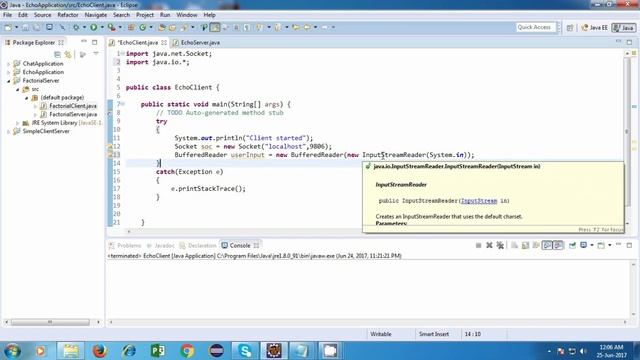Click the InputStream link in Javadoc popup
The image size is (640, 360).
(x=479, y=201)
